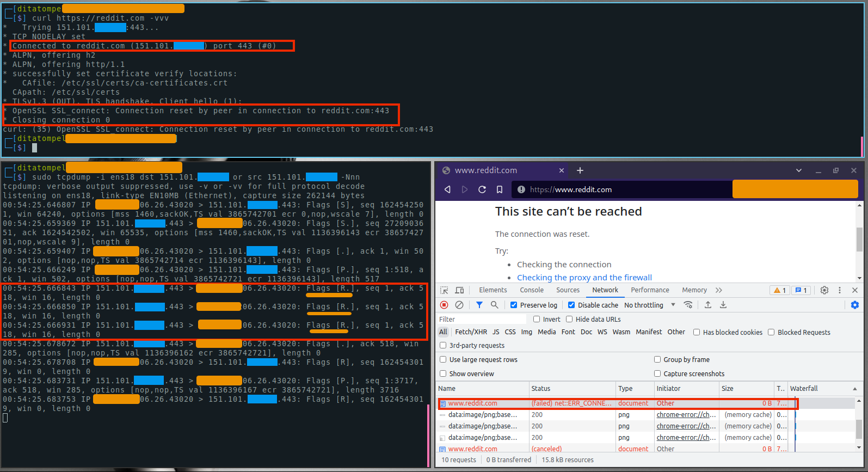Toggle the network filter funnel icon
The width and height of the screenshot is (868, 472).
(x=479, y=305)
